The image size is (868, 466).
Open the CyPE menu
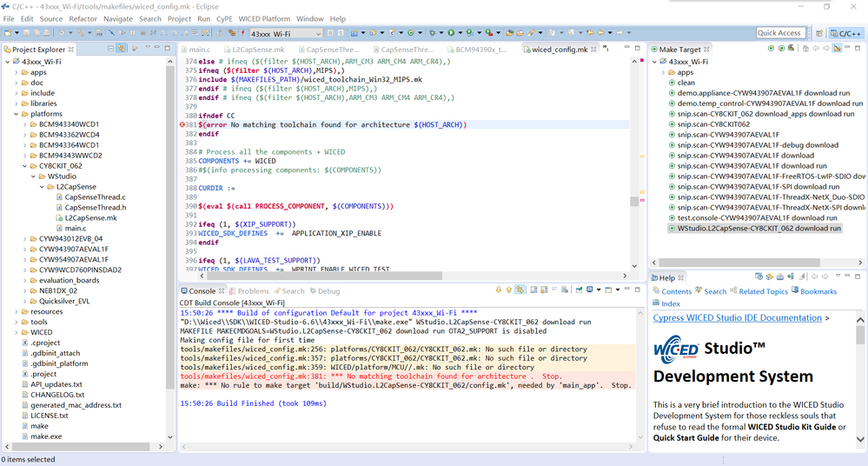click(x=224, y=19)
